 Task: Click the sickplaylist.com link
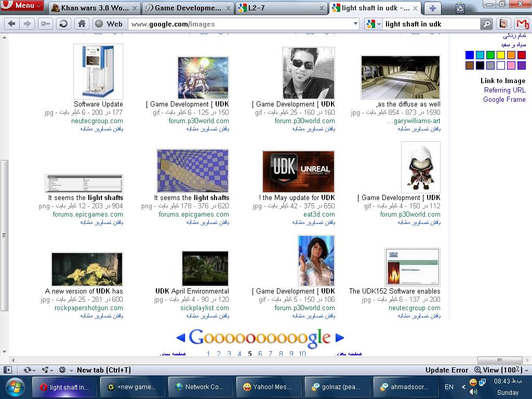pos(205,308)
